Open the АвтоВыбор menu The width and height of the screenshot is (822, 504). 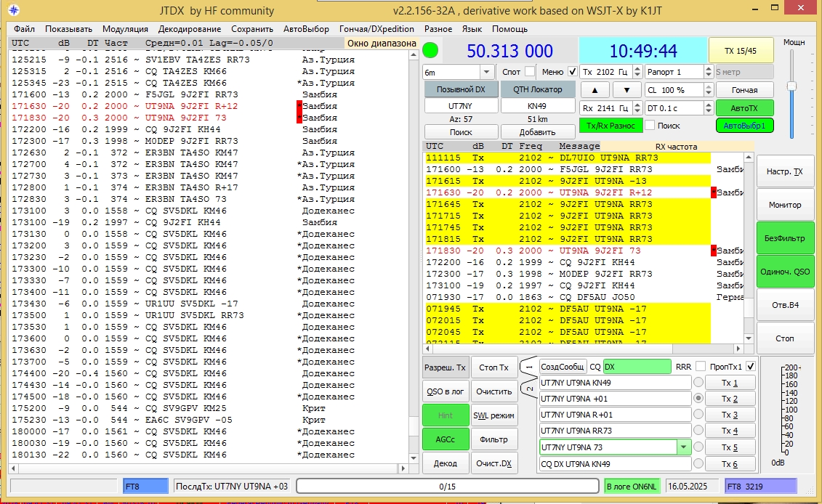306,29
